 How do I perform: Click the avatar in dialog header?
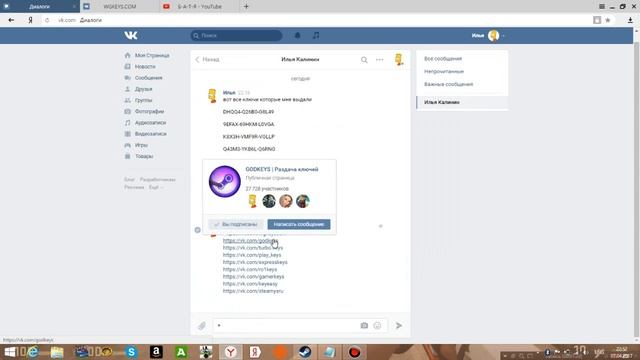[399, 60]
